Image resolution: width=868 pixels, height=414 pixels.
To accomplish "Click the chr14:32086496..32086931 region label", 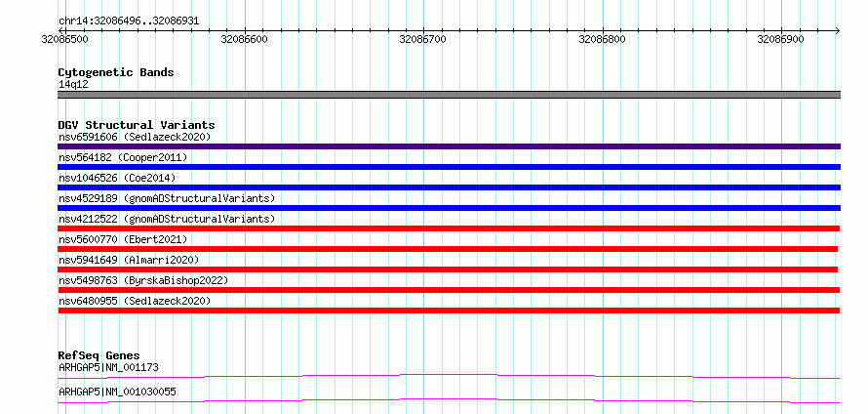I will click(x=129, y=21).
